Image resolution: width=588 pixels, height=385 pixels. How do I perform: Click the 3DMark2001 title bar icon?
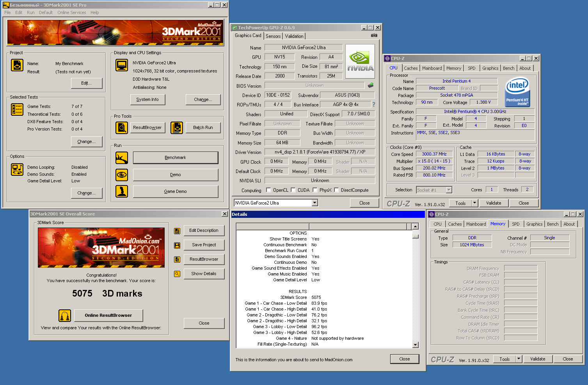[6, 5]
